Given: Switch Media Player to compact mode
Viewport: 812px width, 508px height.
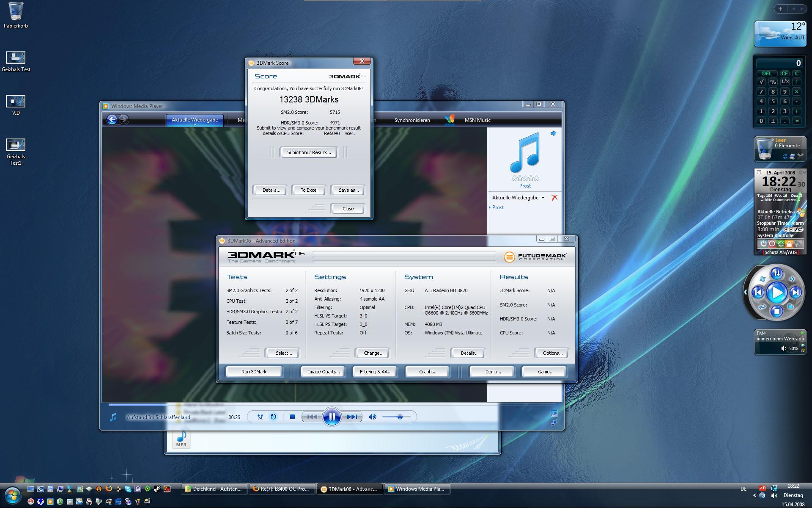Looking at the screenshot, I should pos(554,422).
